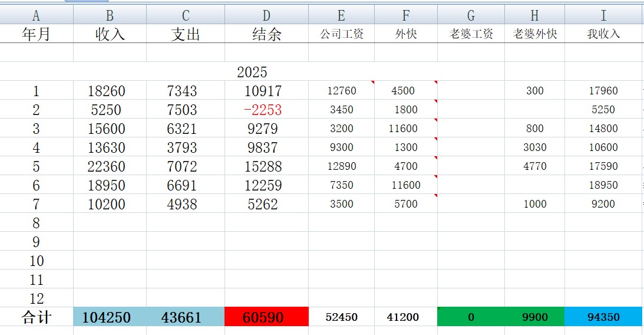Select cell 800 in 老婆外快 column
This screenshot has height=335, width=644.
pos(535,128)
